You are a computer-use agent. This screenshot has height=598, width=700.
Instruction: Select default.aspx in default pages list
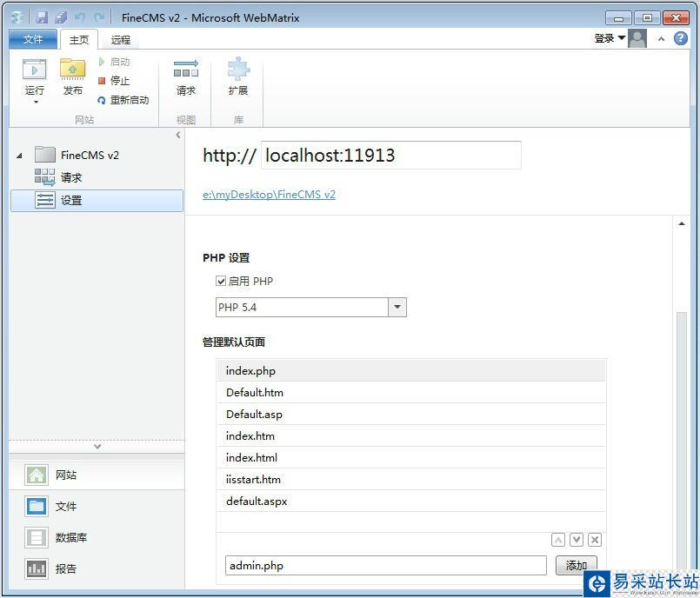point(410,502)
